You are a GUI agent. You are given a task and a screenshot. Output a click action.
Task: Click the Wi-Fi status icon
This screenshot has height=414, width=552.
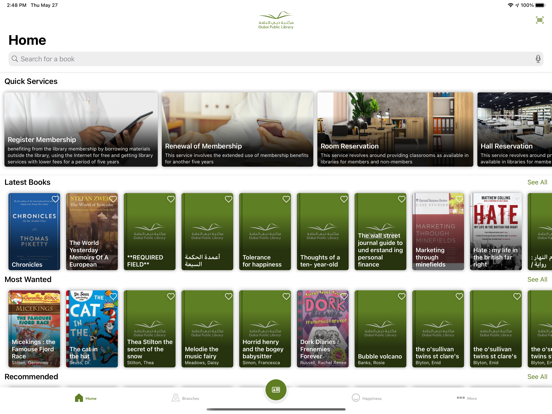click(x=510, y=5)
